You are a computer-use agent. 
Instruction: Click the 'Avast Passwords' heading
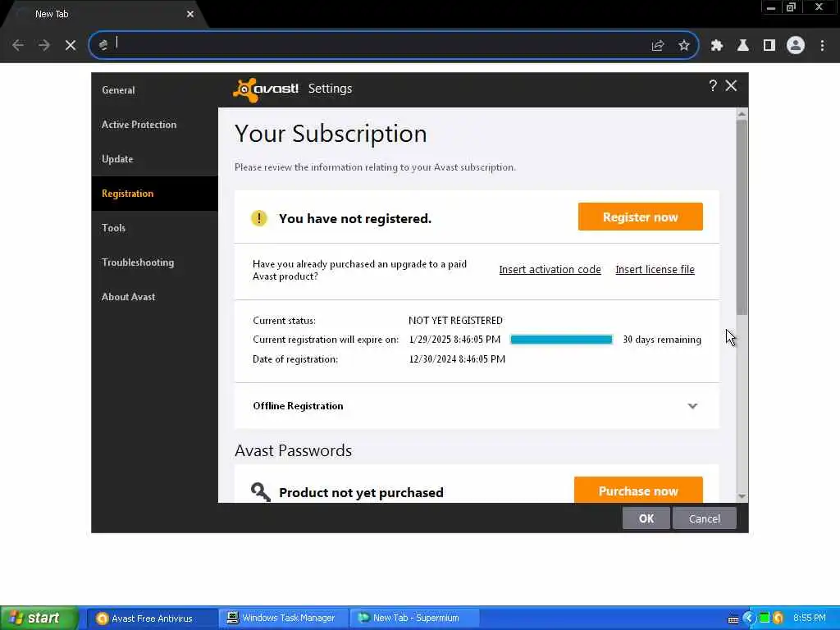(x=293, y=450)
